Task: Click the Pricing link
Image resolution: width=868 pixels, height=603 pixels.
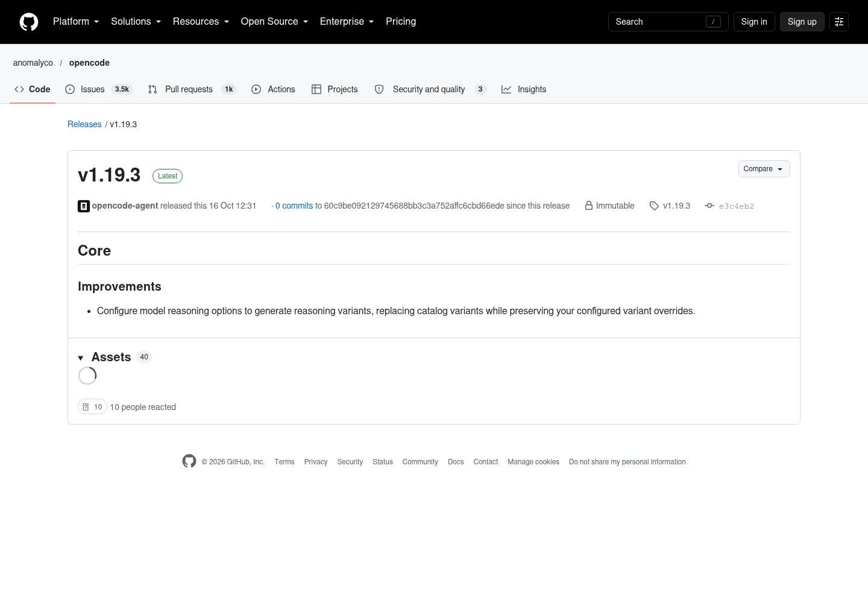Action: click(x=401, y=22)
